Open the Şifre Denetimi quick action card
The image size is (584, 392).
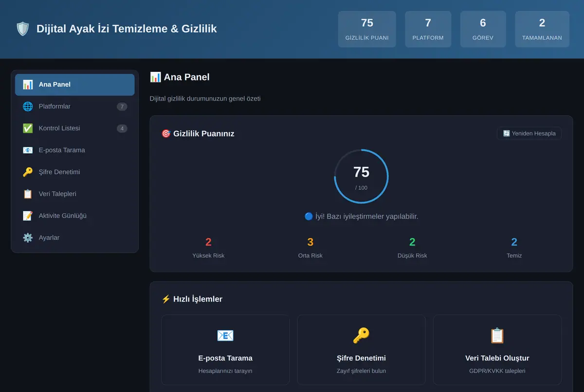361,350
